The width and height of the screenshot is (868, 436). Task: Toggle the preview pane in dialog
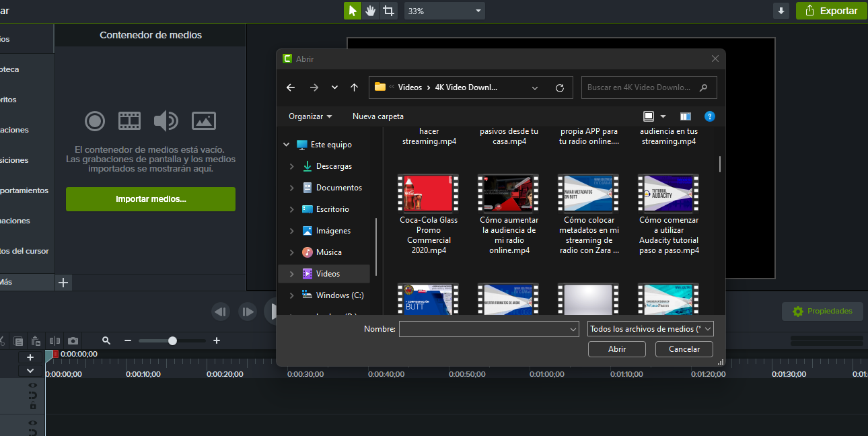click(686, 116)
